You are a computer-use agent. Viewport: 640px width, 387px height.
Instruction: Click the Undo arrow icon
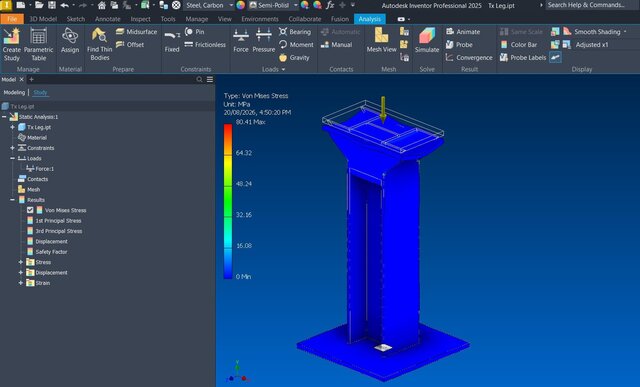pos(64,5)
